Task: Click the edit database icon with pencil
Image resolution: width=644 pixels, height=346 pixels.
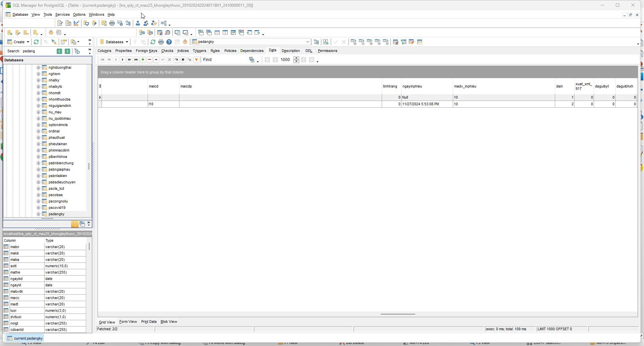Action: (18, 33)
